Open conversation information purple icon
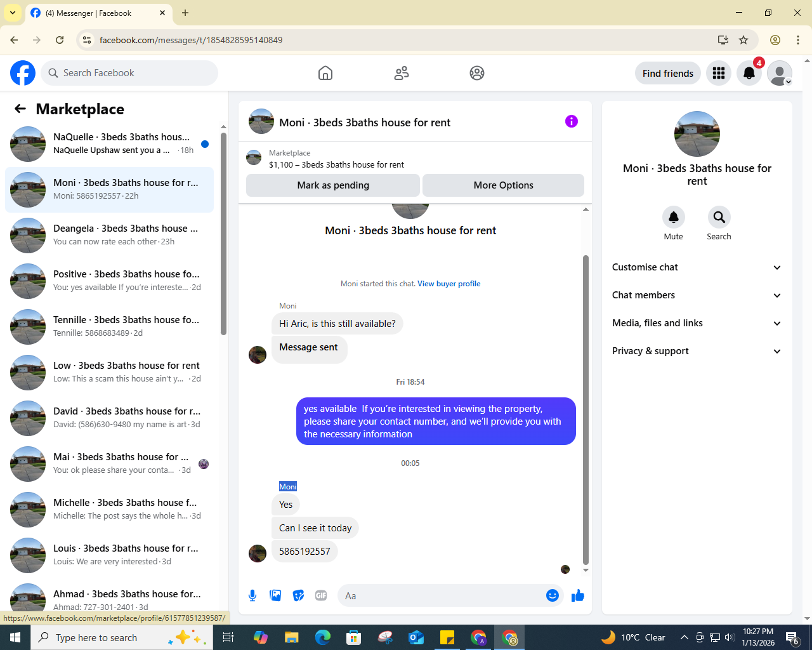Viewport: 812px width, 650px height. click(572, 121)
